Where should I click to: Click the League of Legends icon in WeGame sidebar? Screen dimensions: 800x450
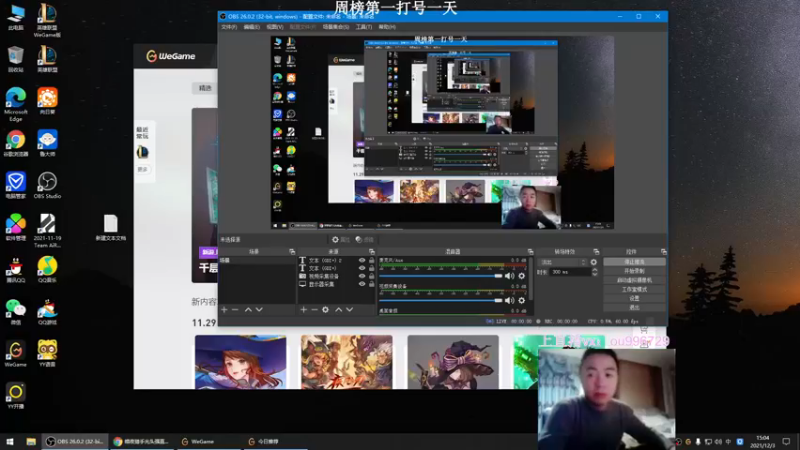click(x=142, y=152)
